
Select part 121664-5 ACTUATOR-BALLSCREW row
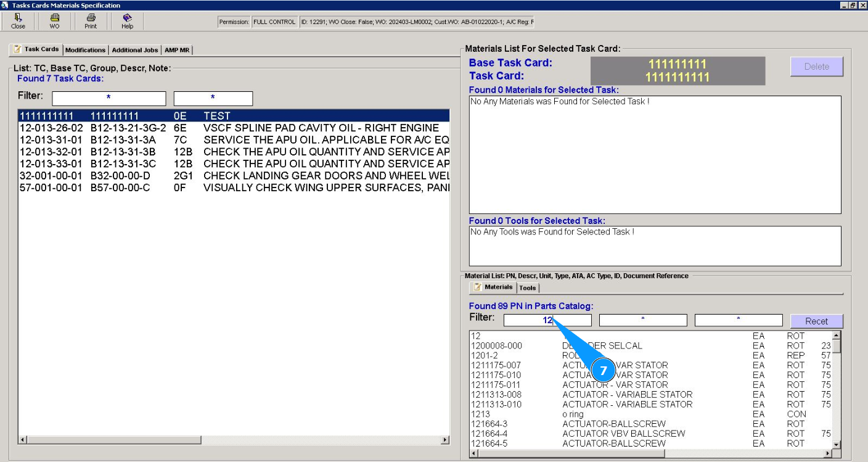pyautogui.click(x=650, y=443)
